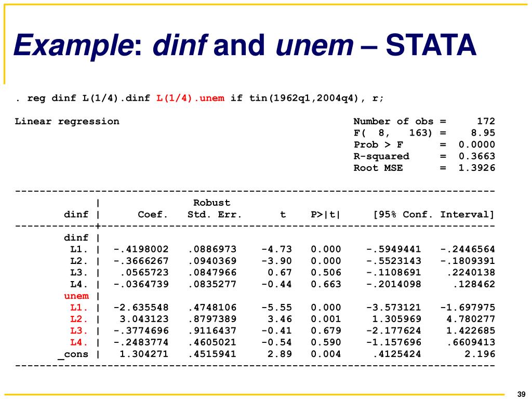532x399 pixels.
Task: Click unem L3 coefficient -.3774696
Action: coord(141,330)
